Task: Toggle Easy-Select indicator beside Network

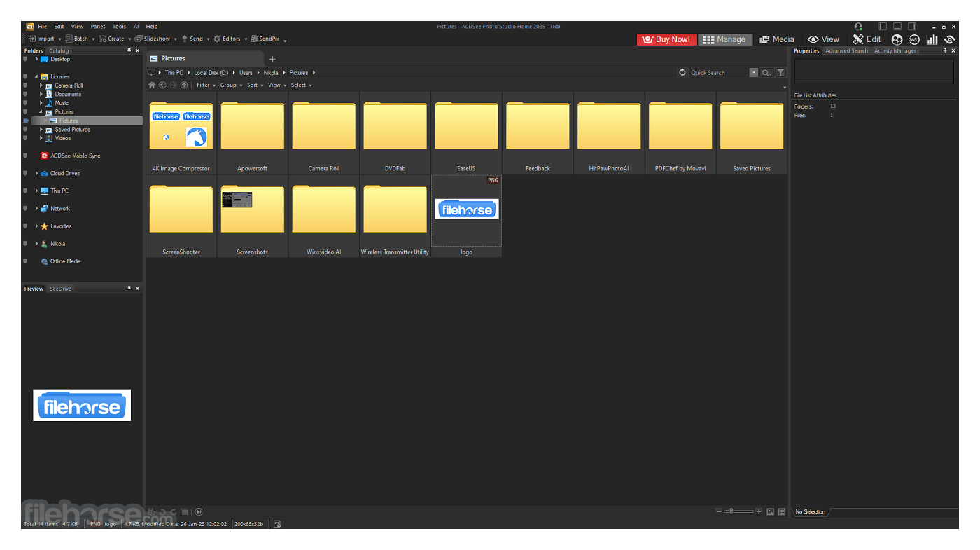Action: click(26, 209)
